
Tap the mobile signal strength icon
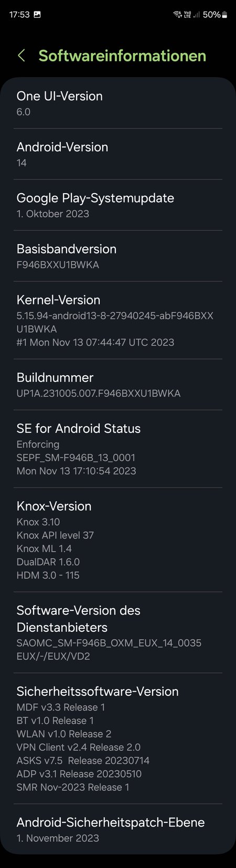[x=197, y=15]
